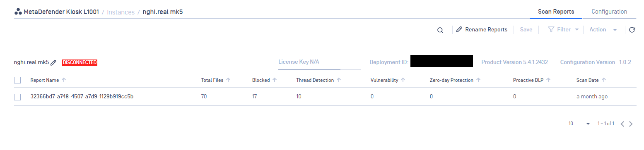Sort by Total Files arrow
This screenshot has height=150, width=644.
pos(228,80)
